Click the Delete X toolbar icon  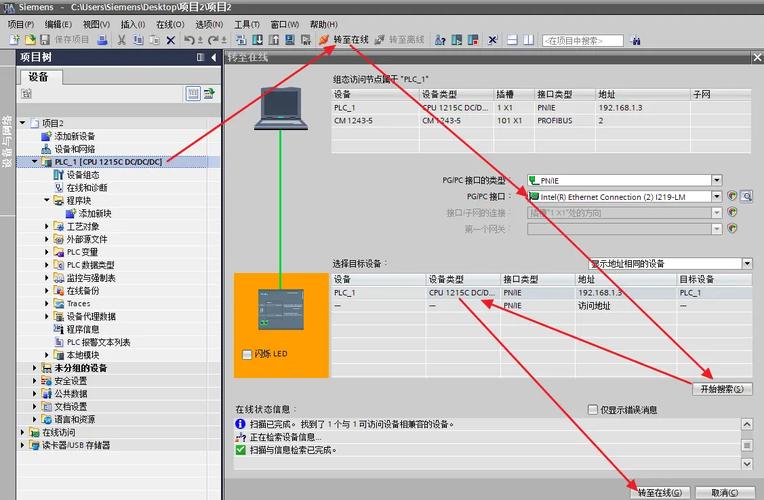[x=171, y=40]
